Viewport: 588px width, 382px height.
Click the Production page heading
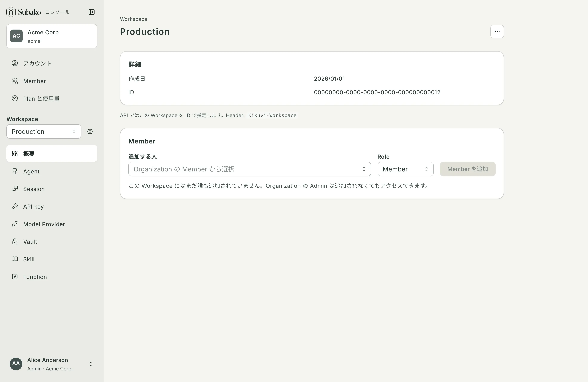145,32
